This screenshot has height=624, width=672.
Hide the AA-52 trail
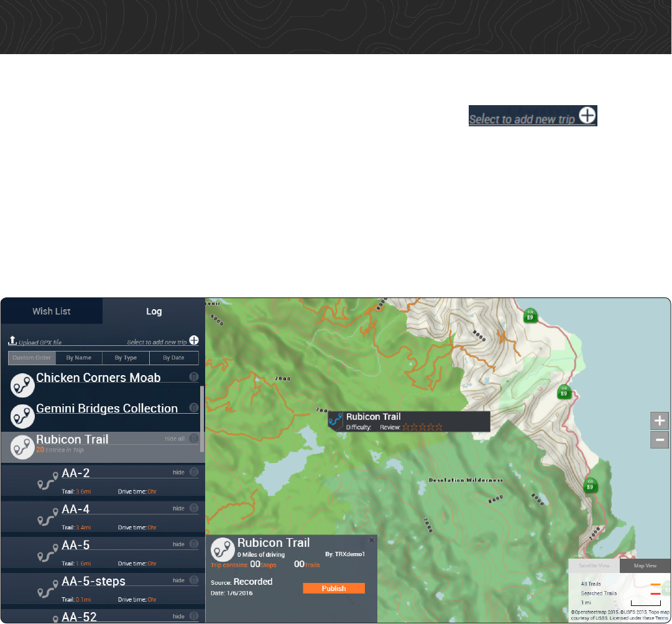[x=178, y=617]
